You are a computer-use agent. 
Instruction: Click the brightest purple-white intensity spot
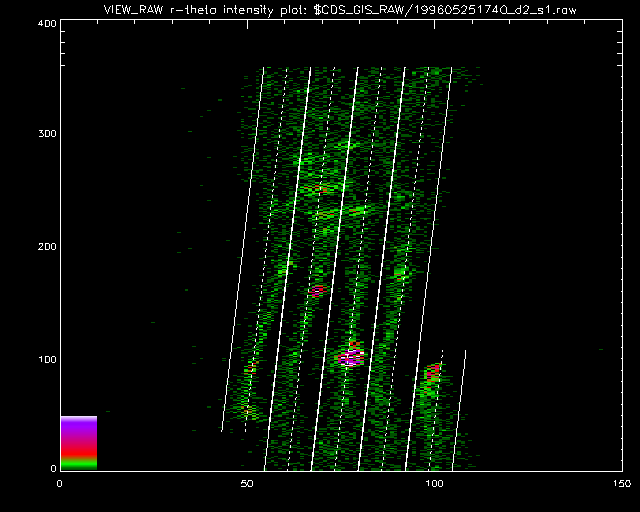pyautogui.click(x=351, y=357)
